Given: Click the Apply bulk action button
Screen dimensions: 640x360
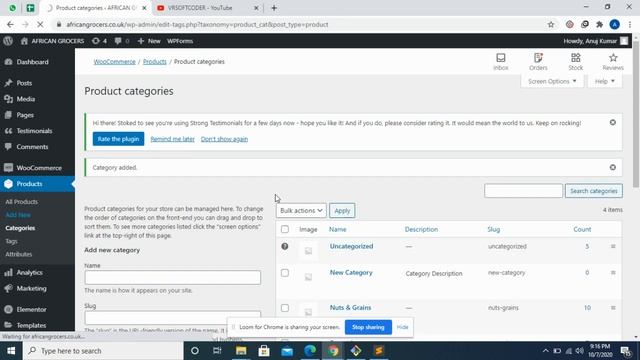Looking at the screenshot, I should click(342, 210).
